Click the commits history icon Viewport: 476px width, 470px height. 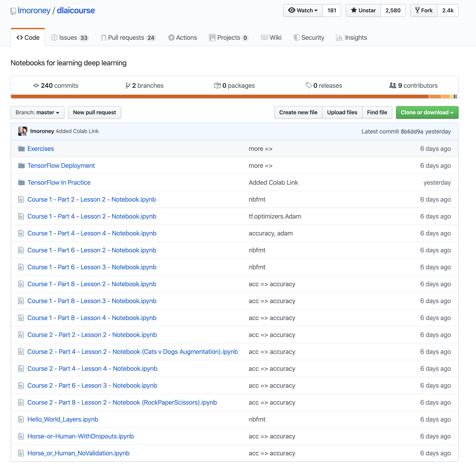pyautogui.click(x=36, y=85)
